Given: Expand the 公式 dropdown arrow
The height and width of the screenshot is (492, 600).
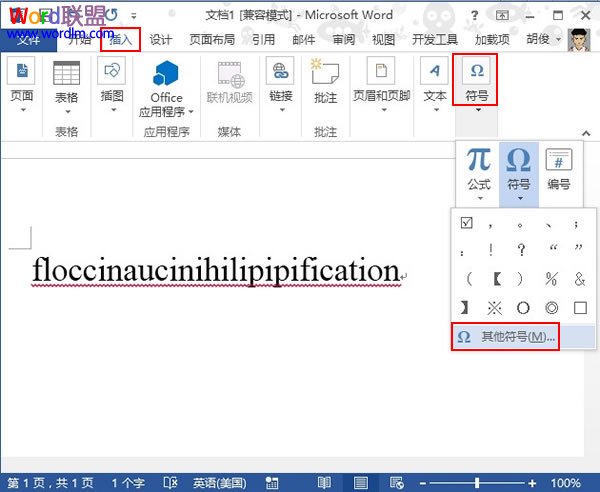Looking at the screenshot, I should [480, 199].
